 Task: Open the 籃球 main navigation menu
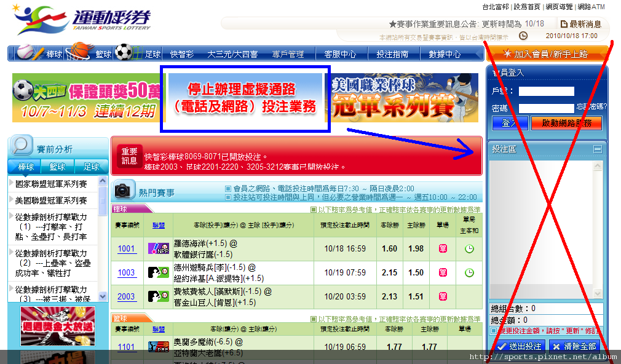103,54
